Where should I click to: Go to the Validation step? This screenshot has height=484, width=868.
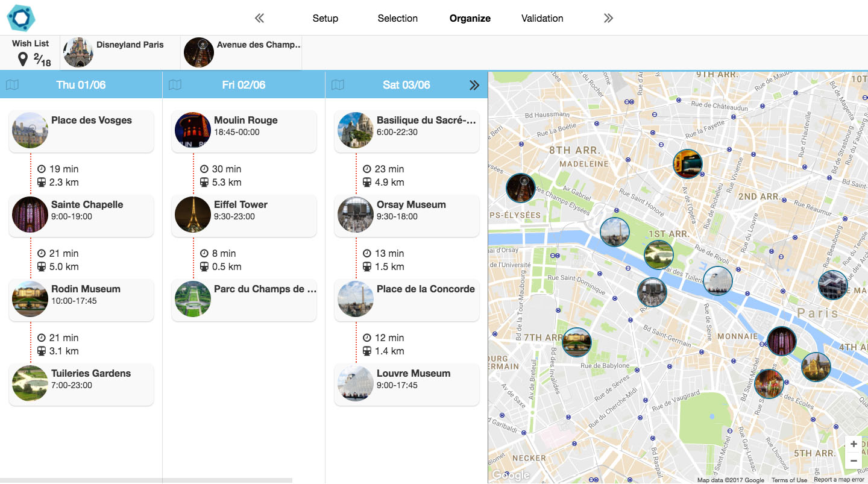(542, 18)
